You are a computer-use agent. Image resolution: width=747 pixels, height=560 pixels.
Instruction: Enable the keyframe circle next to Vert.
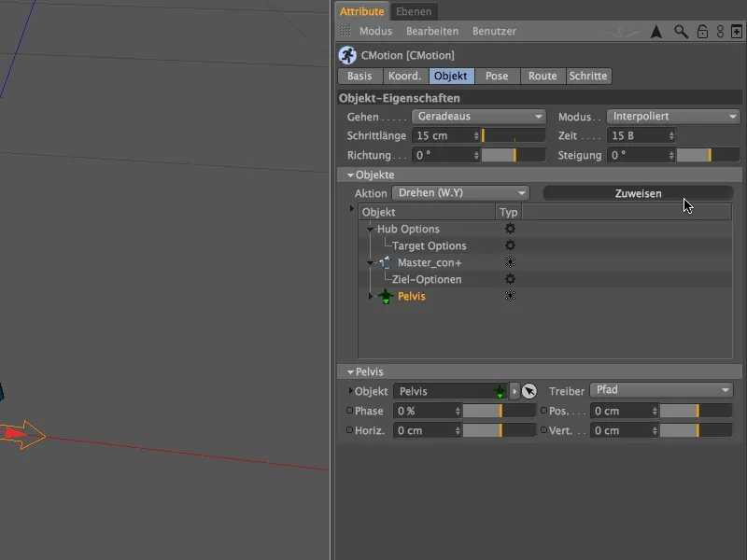pos(543,430)
